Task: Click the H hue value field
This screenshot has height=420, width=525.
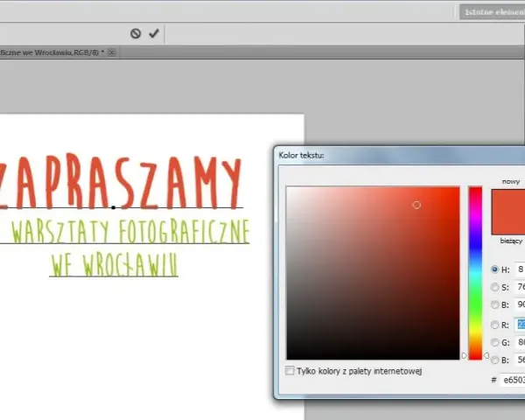Action: click(520, 269)
